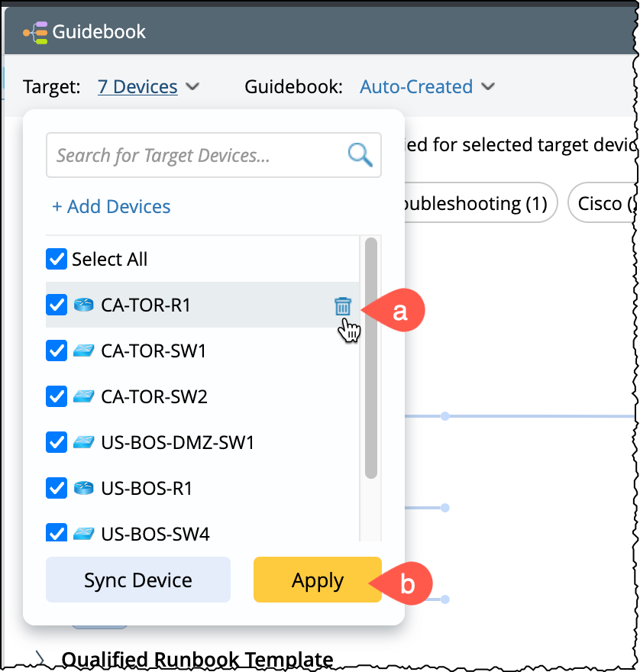
Task: Click the Apply button
Action: click(x=317, y=580)
